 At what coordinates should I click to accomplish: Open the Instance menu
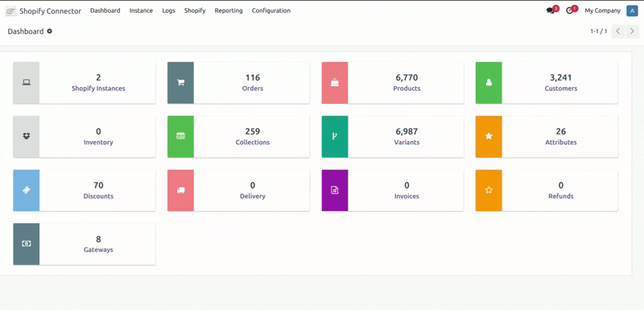(x=141, y=10)
